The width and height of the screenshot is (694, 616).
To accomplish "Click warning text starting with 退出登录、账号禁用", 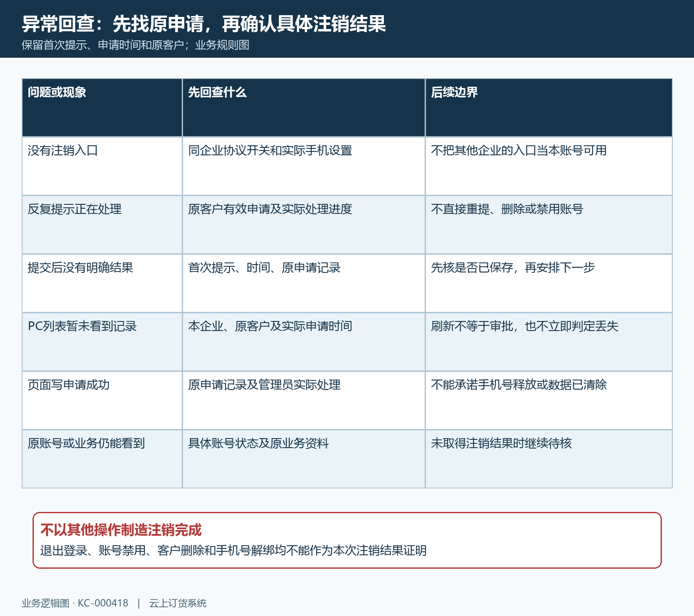I will click(x=233, y=550).
